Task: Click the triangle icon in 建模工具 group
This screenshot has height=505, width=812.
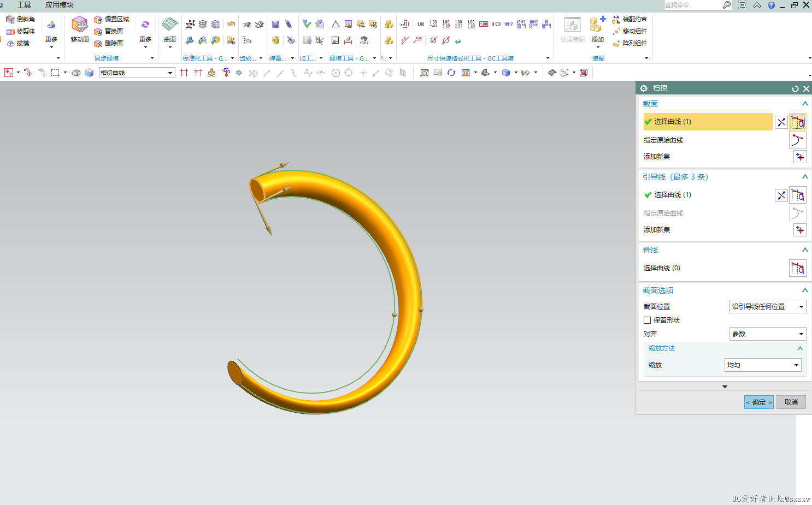Action: click(x=336, y=24)
